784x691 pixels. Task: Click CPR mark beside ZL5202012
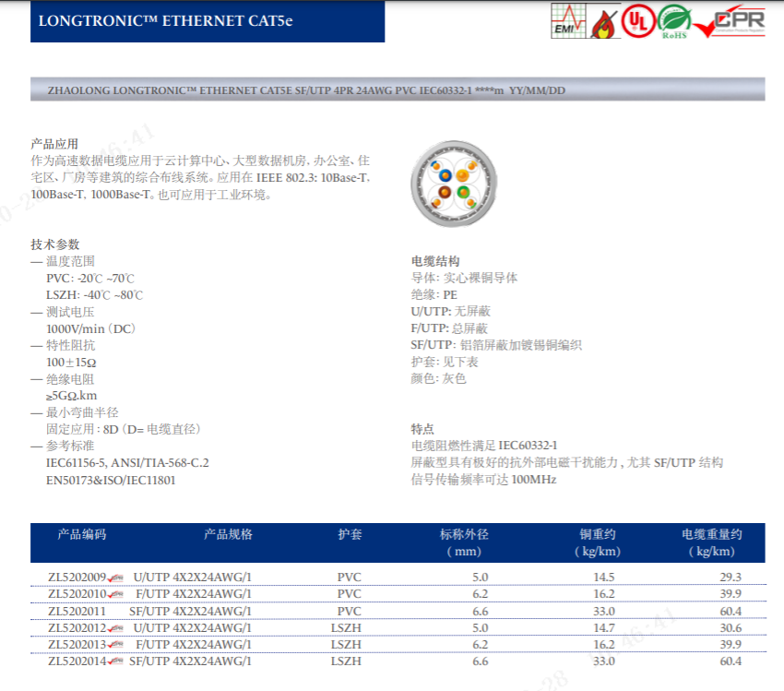pyautogui.click(x=115, y=628)
